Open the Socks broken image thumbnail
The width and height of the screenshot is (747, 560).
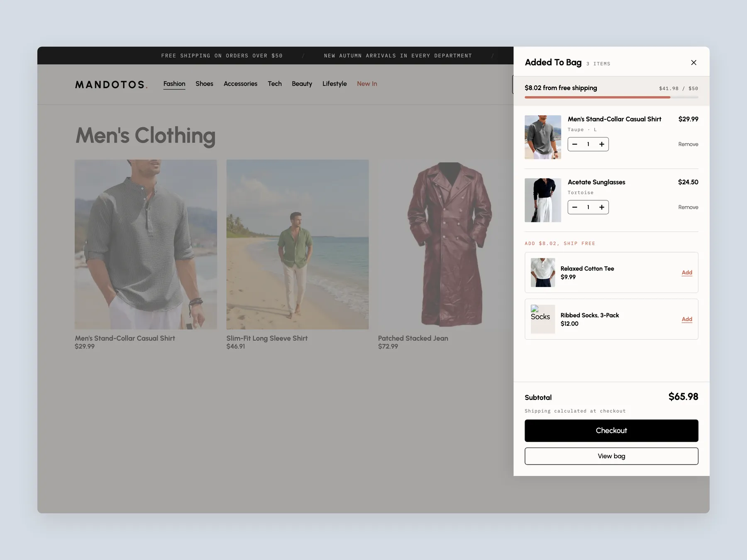(x=543, y=319)
